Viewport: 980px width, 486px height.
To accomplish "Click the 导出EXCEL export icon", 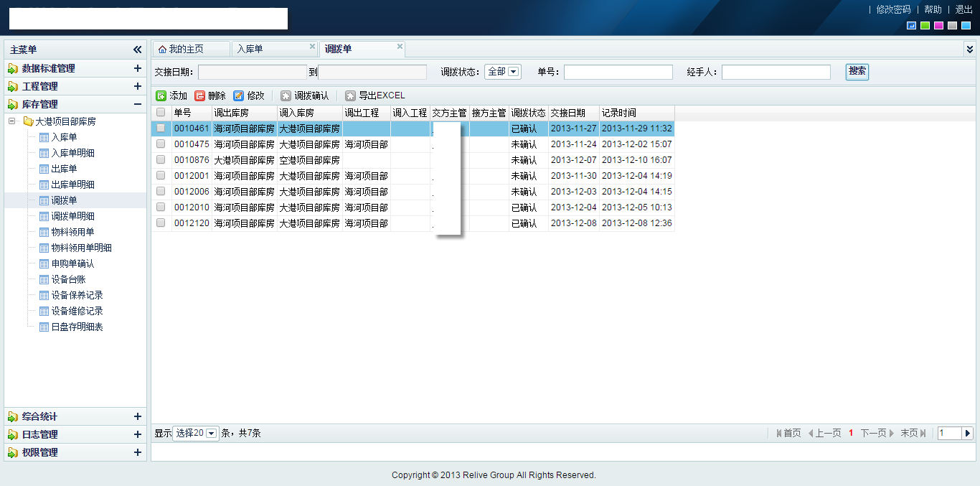I will point(351,95).
